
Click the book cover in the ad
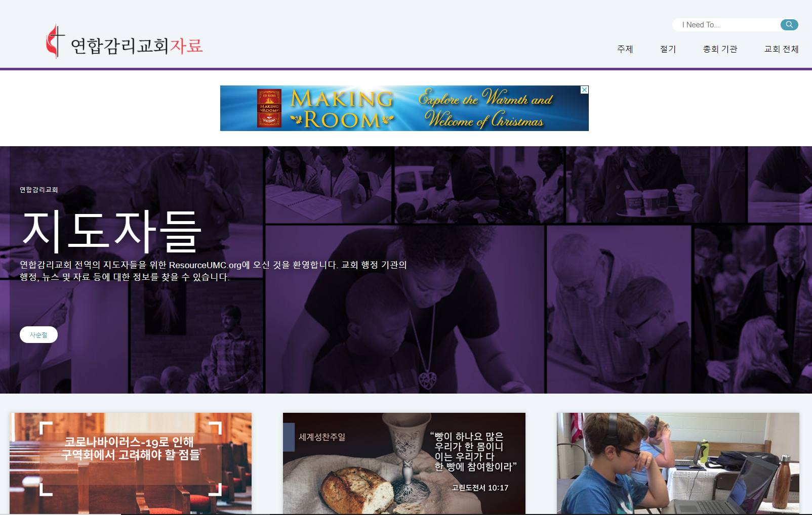(x=269, y=108)
